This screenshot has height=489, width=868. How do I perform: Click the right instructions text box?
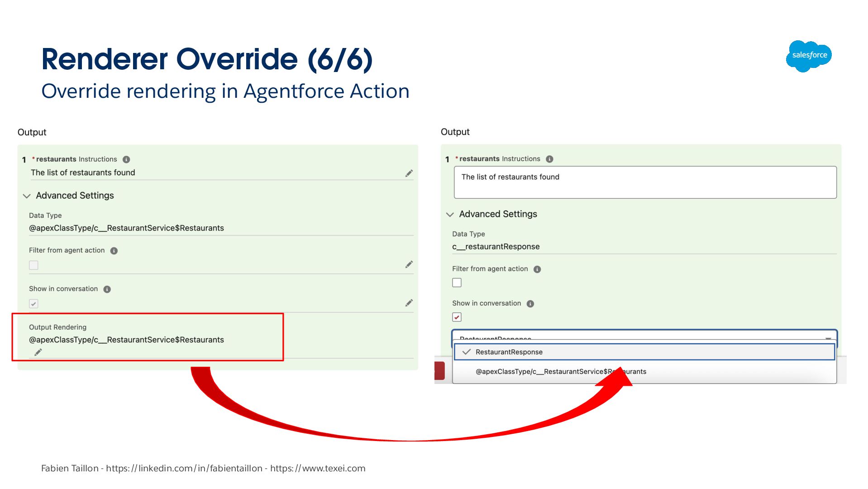[x=645, y=182]
